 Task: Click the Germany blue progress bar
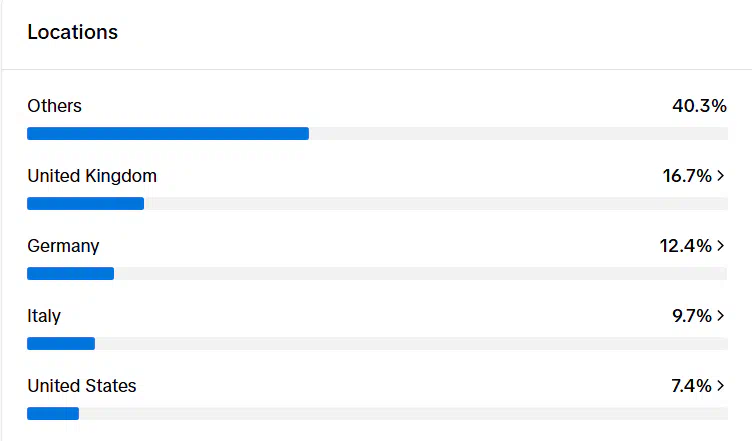coord(70,274)
